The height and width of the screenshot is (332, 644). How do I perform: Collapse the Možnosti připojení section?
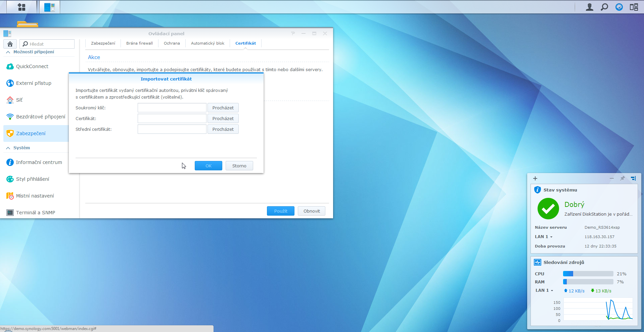[8, 52]
